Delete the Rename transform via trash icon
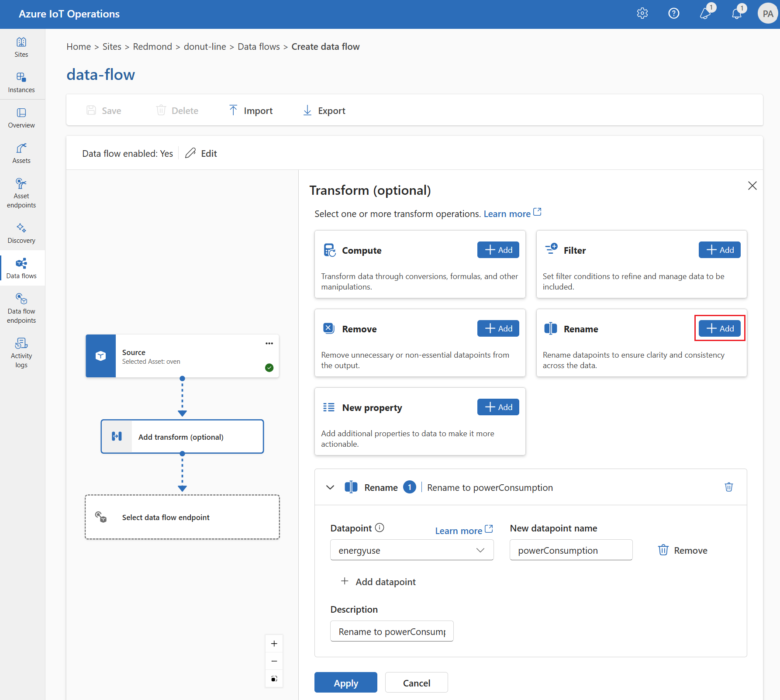The height and width of the screenshot is (700, 780). coord(728,487)
